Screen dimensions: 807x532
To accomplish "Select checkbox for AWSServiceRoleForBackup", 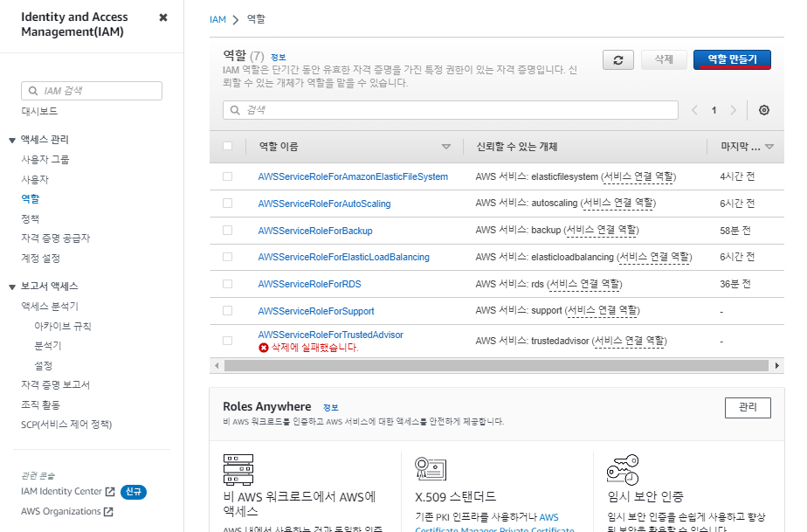I will (x=227, y=231).
